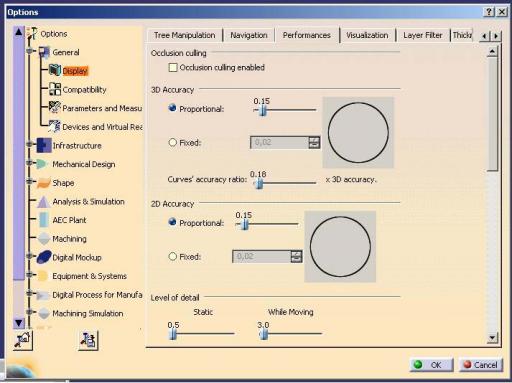Expand the Machining Simulation tree node
This screenshot has width=512, height=383.
coord(29,312)
